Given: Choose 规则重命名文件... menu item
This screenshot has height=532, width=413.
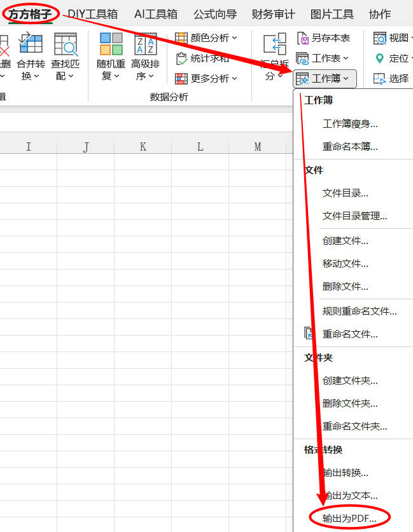Looking at the screenshot, I should click(x=360, y=311).
